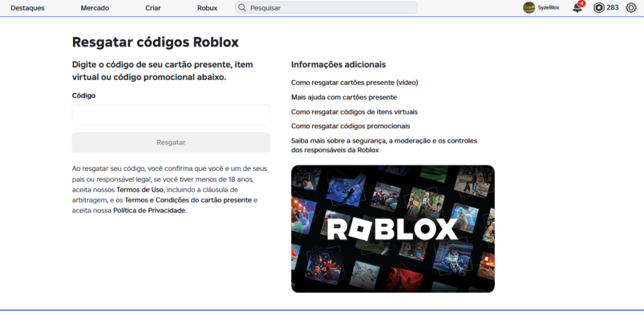The image size is (644, 315).
Task: Go to the Mercado section
Action: 95,8
